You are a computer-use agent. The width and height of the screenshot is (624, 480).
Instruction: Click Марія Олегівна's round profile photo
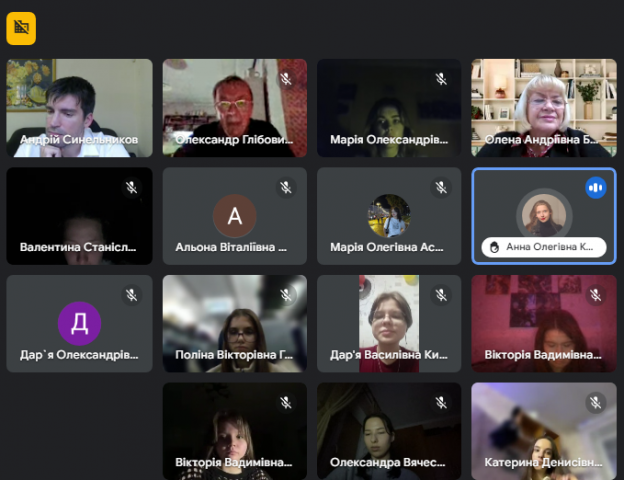(389, 215)
